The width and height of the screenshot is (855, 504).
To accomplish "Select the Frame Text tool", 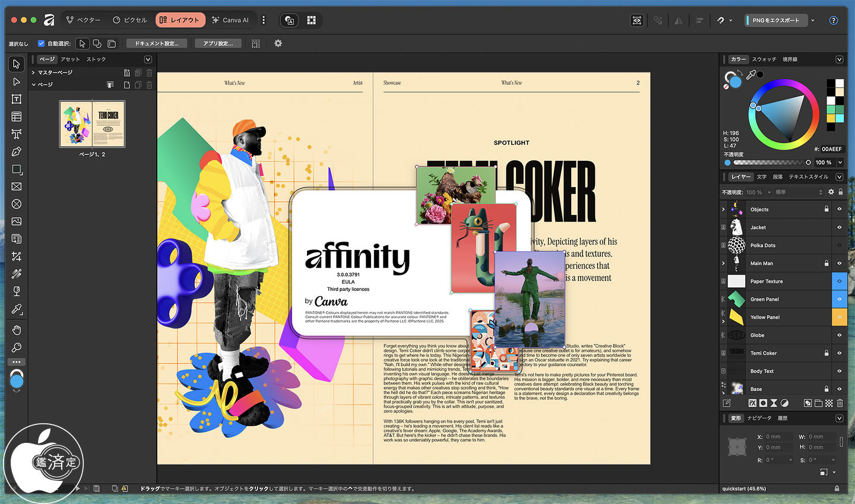I will [17, 99].
